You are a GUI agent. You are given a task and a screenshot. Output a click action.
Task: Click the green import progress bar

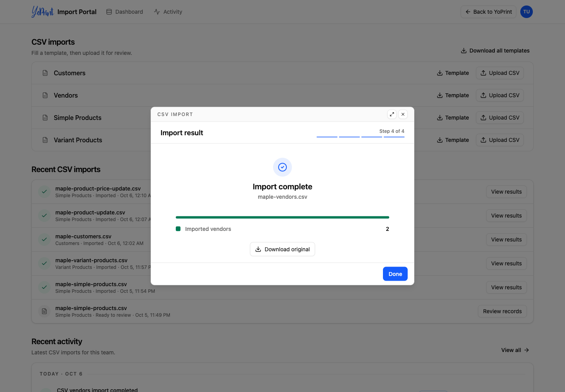coord(282,217)
